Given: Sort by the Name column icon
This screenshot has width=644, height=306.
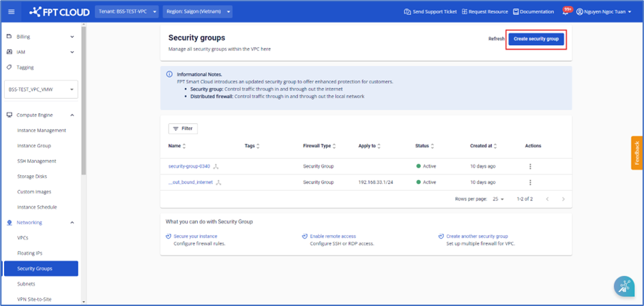Looking at the screenshot, I should 184,146.
